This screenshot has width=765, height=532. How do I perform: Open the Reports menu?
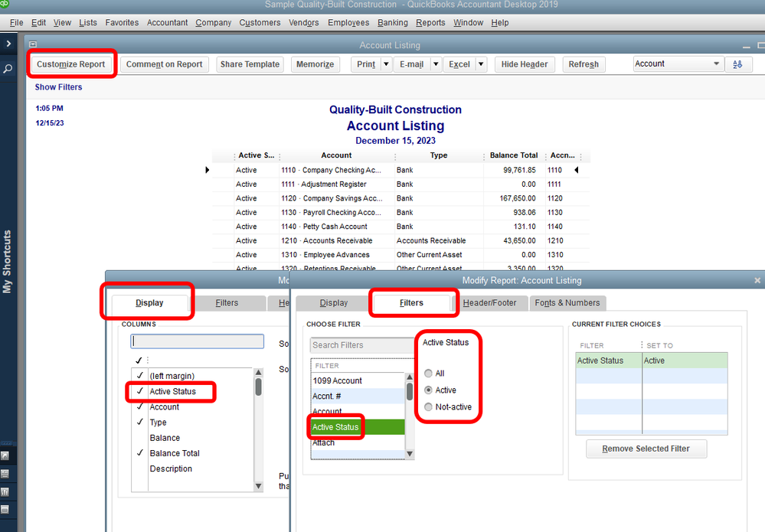(430, 22)
